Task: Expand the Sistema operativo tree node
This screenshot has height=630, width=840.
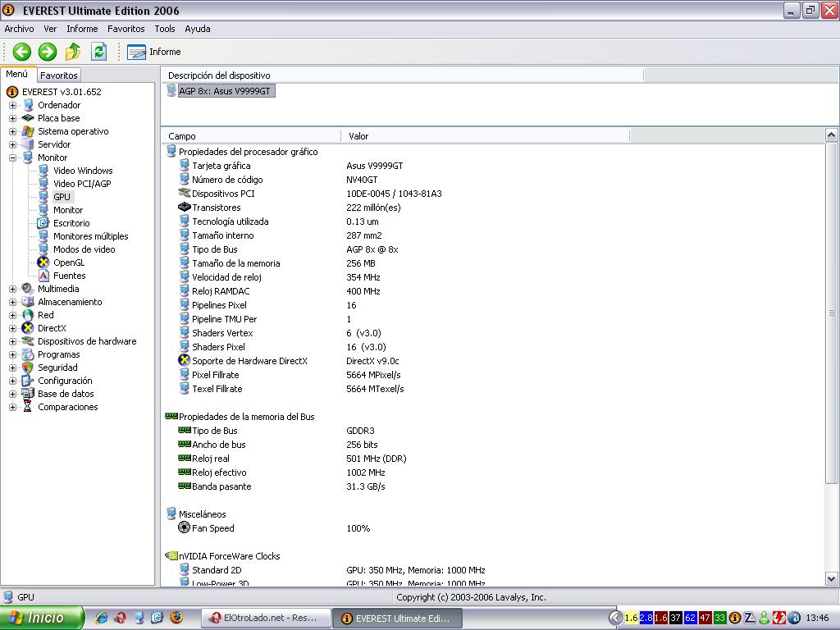Action: [x=12, y=131]
